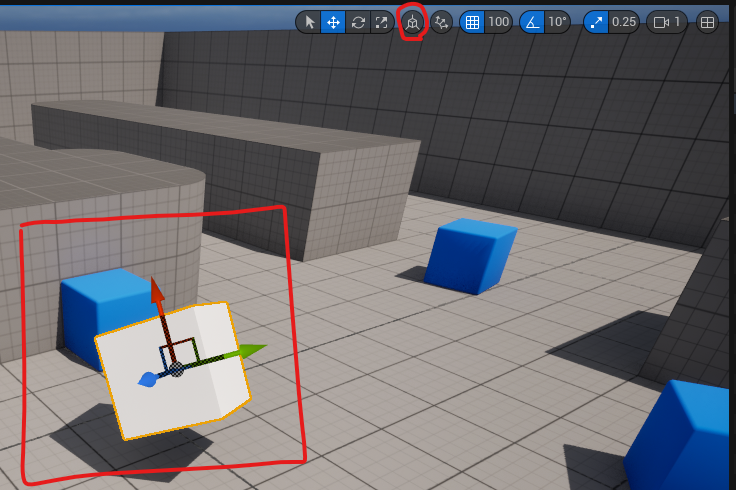The width and height of the screenshot is (736, 490).
Task: Select the blue cube at bottom right corner
Action: pos(681,436)
